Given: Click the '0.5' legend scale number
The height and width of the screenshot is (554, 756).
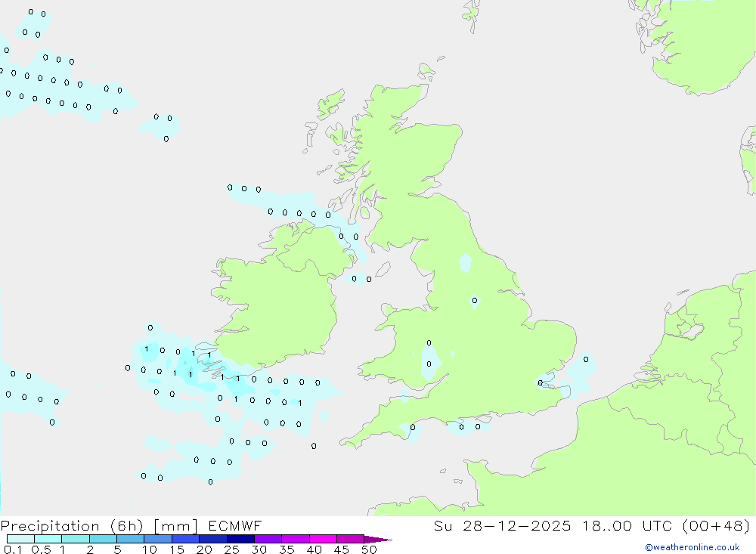Looking at the screenshot, I should (41, 549).
